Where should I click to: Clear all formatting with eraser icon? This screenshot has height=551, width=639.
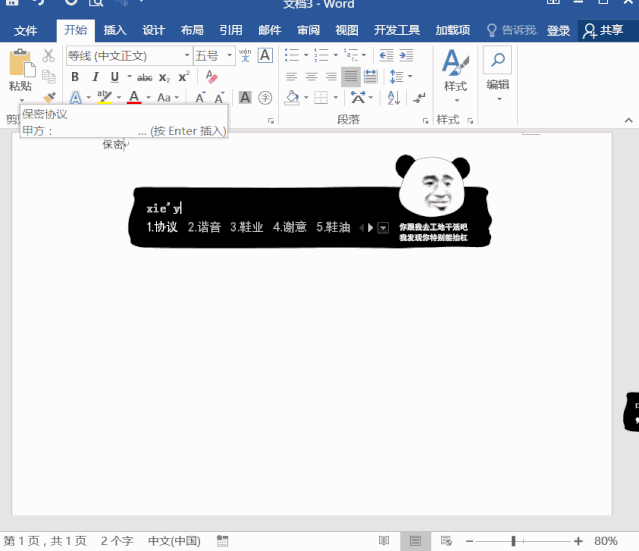pos(212,77)
